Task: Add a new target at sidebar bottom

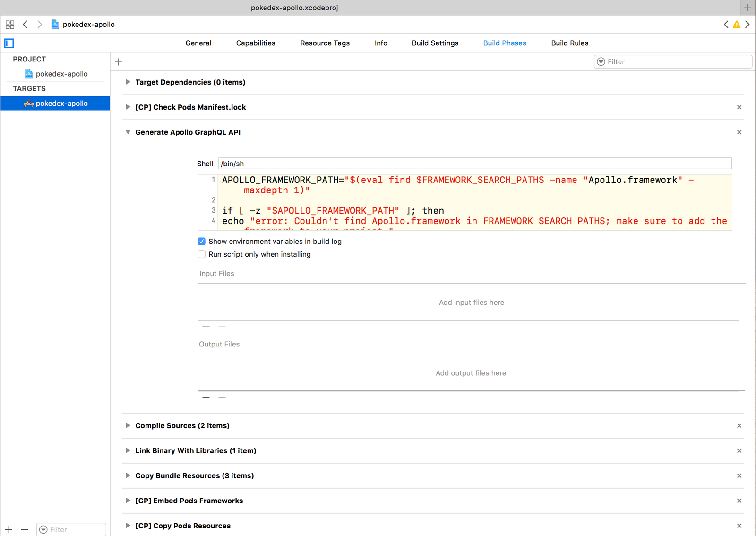Action: [9, 530]
